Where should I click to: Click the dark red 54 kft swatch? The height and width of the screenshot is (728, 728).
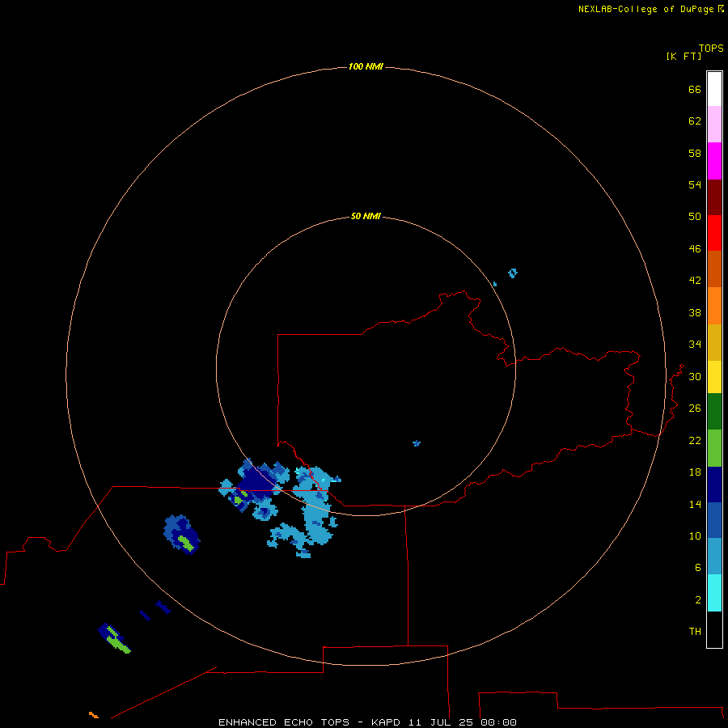[x=714, y=197]
